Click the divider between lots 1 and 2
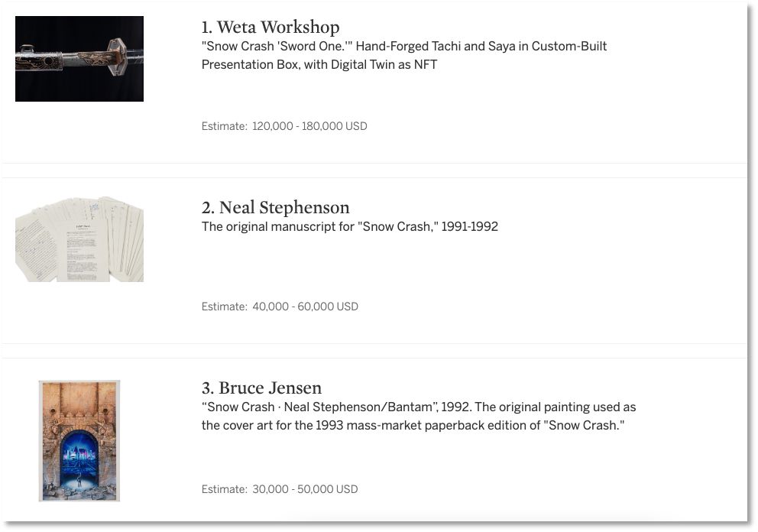758x532 pixels. [x=374, y=170]
